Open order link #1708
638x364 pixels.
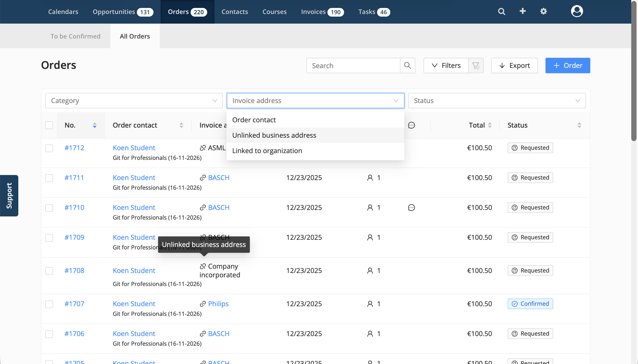click(x=74, y=271)
